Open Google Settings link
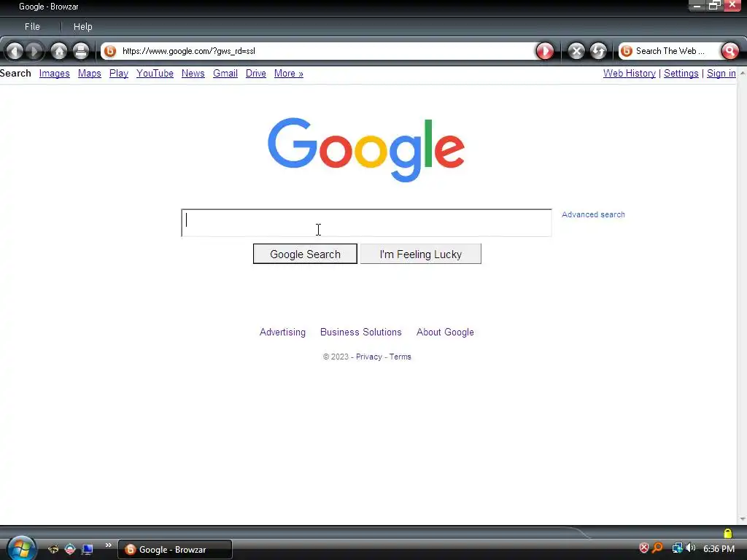 (x=681, y=74)
